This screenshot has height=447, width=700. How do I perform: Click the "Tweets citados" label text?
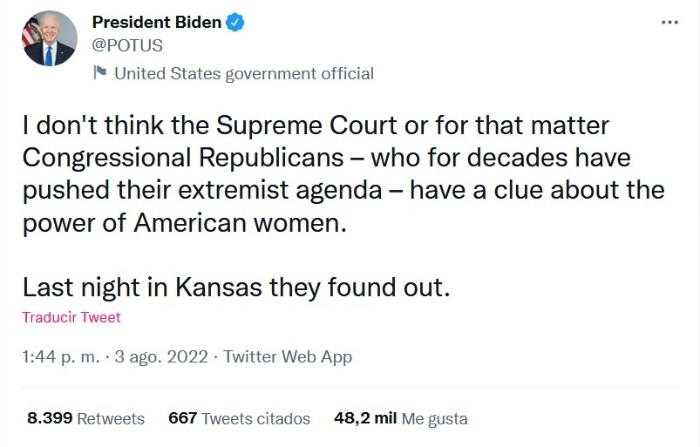point(256,418)
